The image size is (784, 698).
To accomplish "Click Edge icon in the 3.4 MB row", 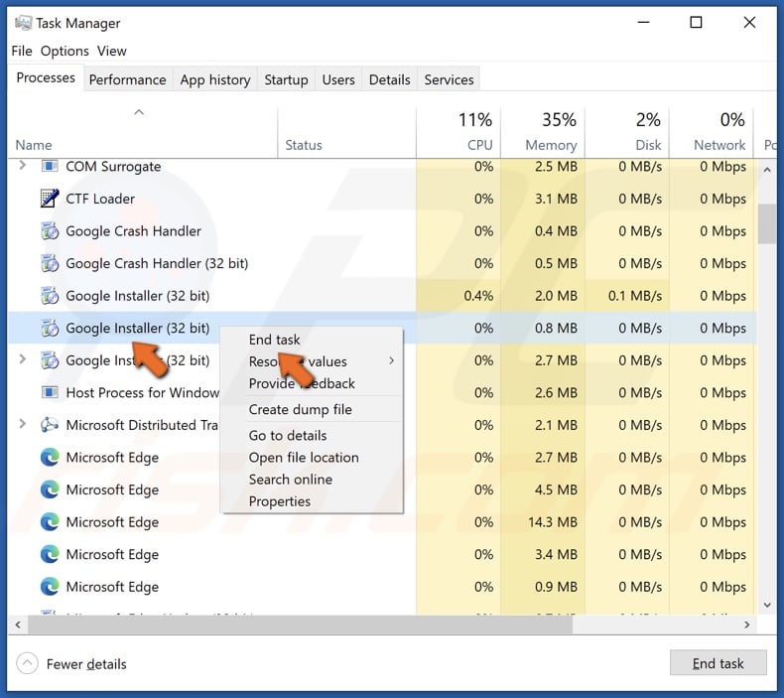I will click(x=49, y=554).
